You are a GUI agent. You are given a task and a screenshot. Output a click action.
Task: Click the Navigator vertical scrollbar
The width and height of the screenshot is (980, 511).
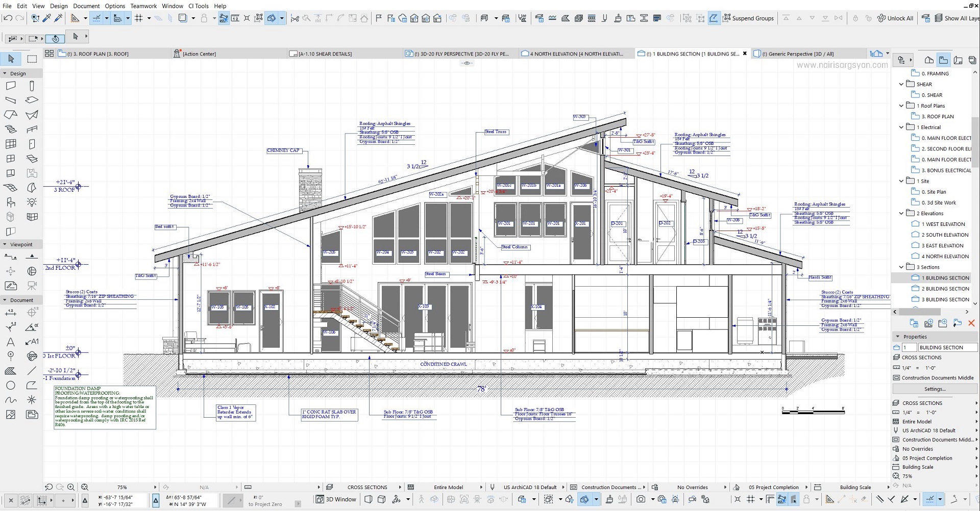click(975, 143)
